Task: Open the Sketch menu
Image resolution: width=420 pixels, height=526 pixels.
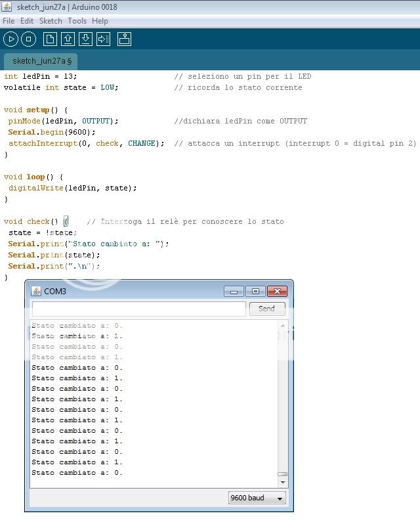Action: point(51,21)
